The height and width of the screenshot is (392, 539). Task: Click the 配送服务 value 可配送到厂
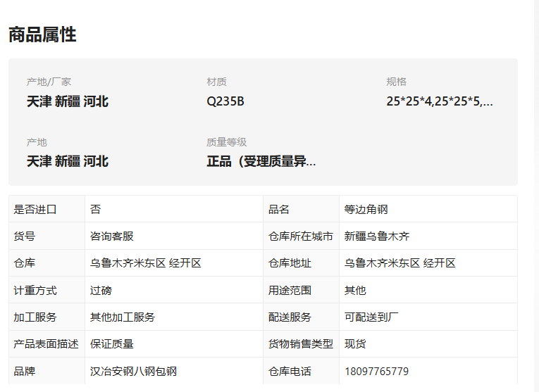(x=371, y=317)
